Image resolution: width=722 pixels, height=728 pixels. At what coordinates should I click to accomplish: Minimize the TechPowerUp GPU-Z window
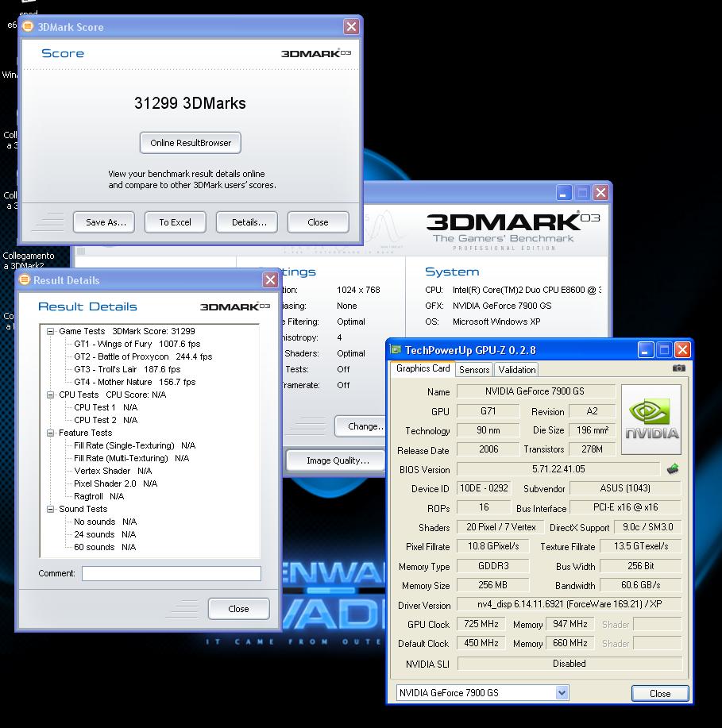[x=645, y=349]
